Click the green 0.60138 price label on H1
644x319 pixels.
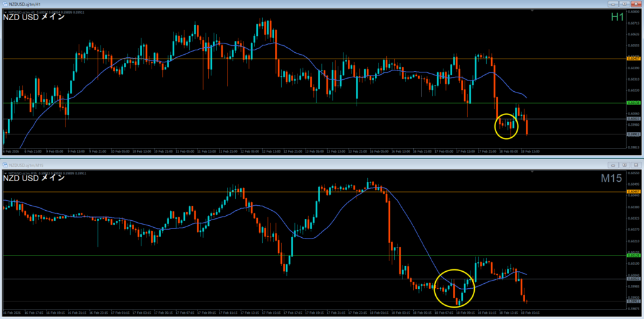pos(634,103)
